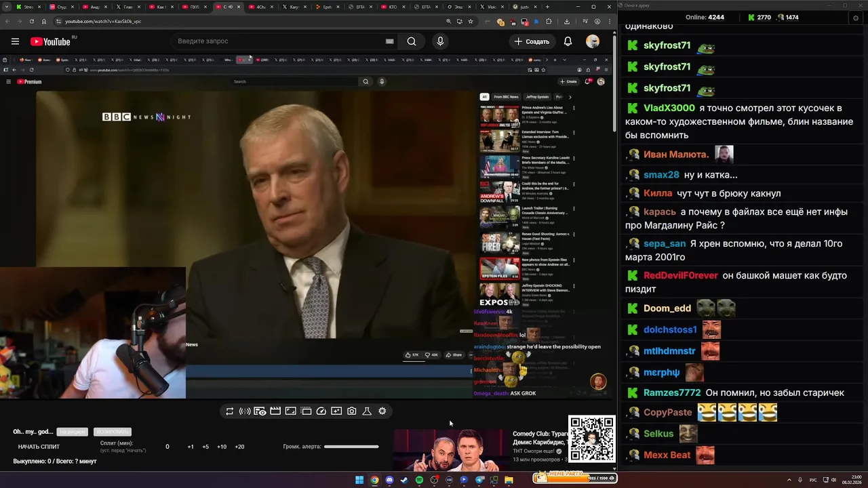Bookmark this page with the star icon
868x488 pixels.
pos(470,22)
